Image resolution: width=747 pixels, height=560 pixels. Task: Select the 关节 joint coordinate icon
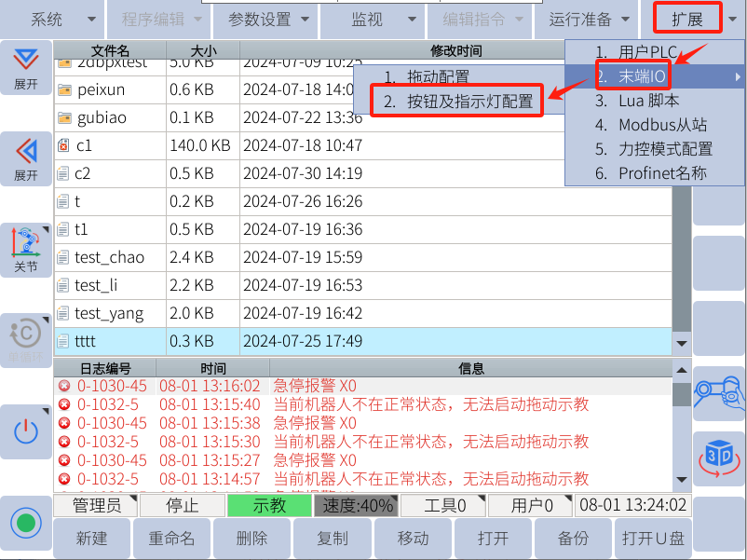(x=25, y=249)
